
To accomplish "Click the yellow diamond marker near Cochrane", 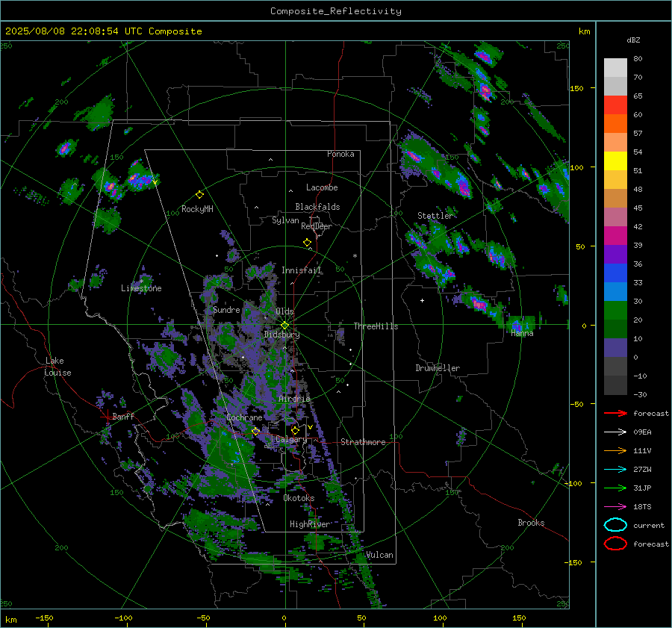I will tap(255, 431).
